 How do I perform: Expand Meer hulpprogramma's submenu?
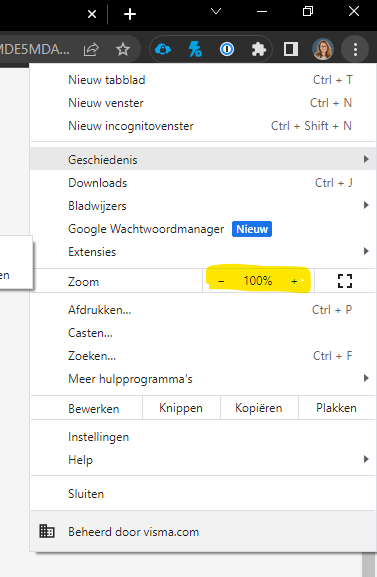(203, 379)
